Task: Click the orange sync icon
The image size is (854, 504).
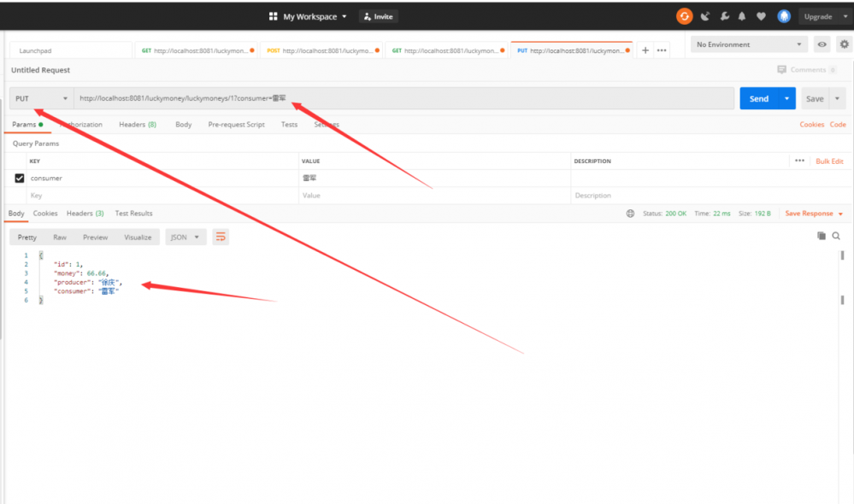Action: click(684, 16)
